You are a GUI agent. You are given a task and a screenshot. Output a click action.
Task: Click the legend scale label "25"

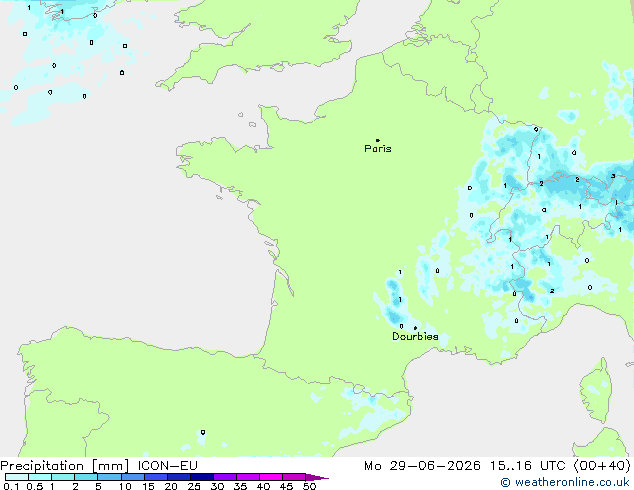coord(194,486)
